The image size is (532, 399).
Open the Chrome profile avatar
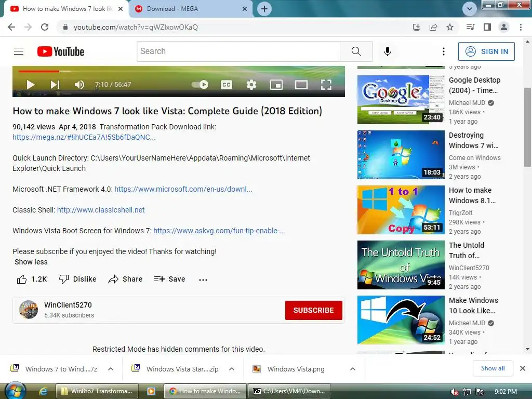504,27
